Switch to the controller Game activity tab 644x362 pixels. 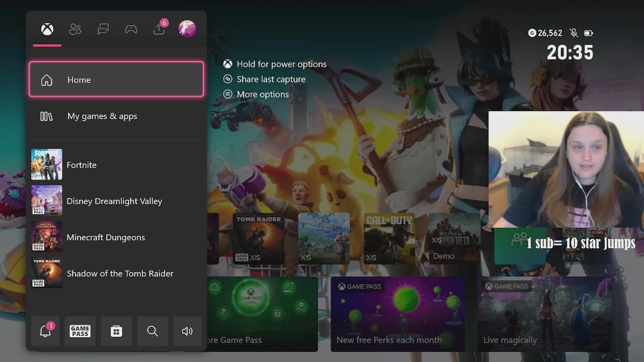[131, 29]
